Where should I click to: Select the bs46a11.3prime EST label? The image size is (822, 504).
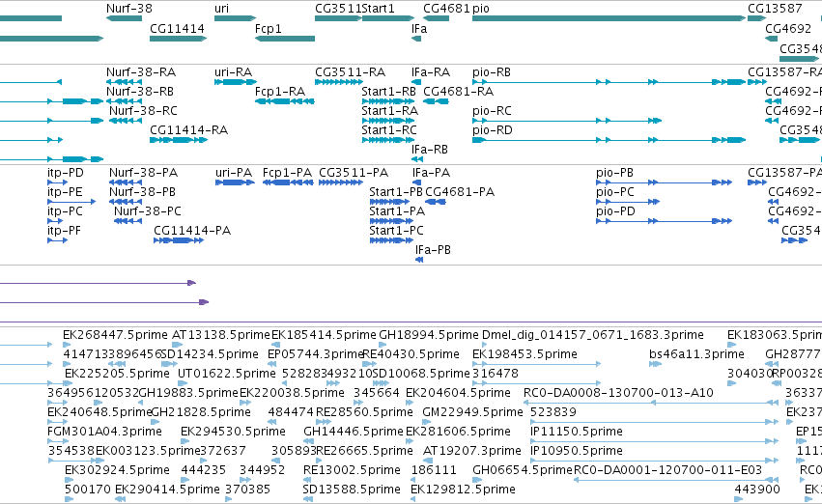click(x=696, y=354)
